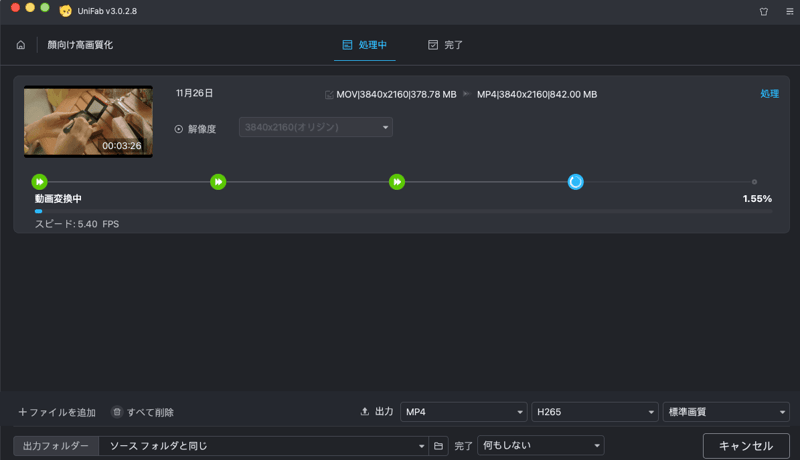Open the H265 codec dropdown
Image resolution: width=800 pixels, height=460 pixels.
(594, 412)
